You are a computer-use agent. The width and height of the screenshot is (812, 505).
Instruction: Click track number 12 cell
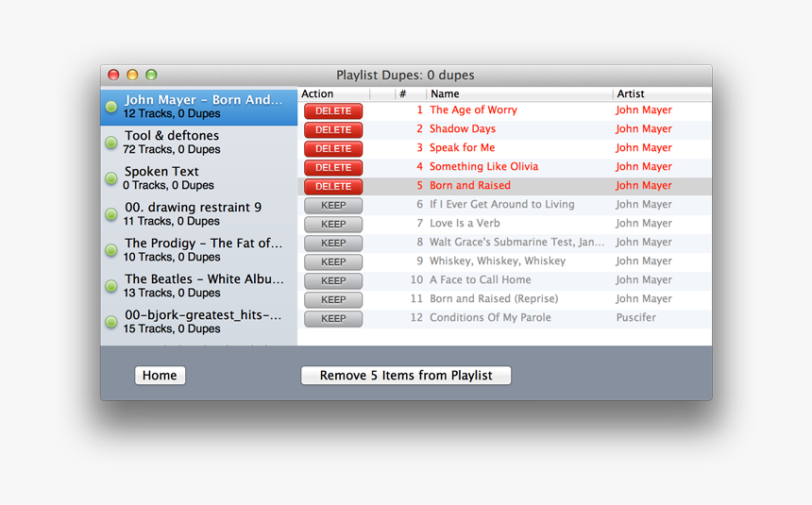pyautogui.click(x=416, y=317)
